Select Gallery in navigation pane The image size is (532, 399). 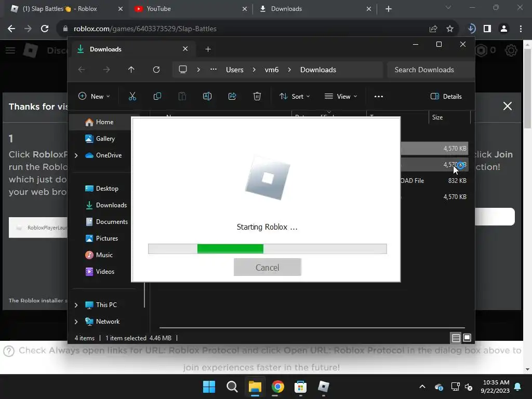click(x=100, y=138)
